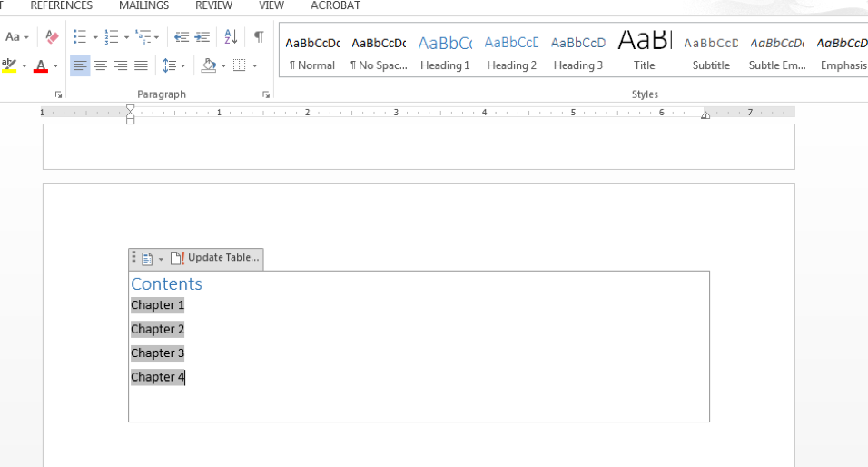
Task: Click the Clear All Formatting eraser icon
Action: click(52, 37)
